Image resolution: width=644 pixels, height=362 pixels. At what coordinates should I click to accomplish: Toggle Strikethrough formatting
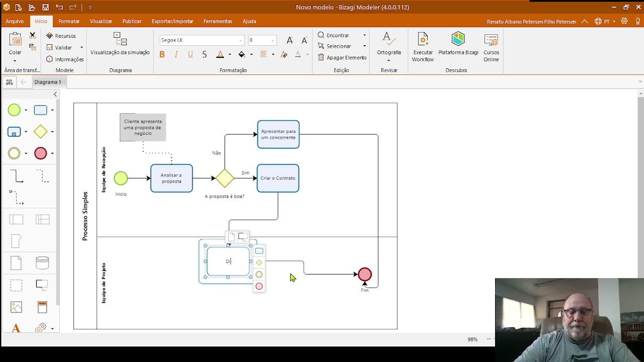(x=204, y=54)
